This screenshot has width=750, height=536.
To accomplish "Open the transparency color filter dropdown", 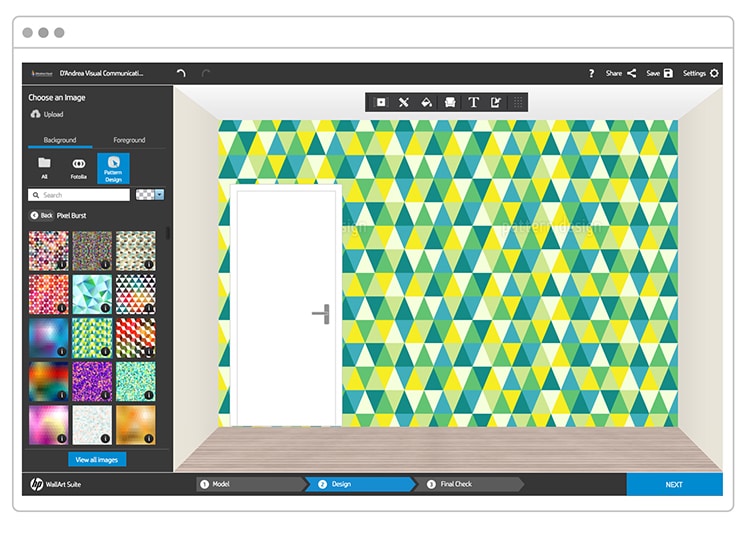I will pos(160,195).
